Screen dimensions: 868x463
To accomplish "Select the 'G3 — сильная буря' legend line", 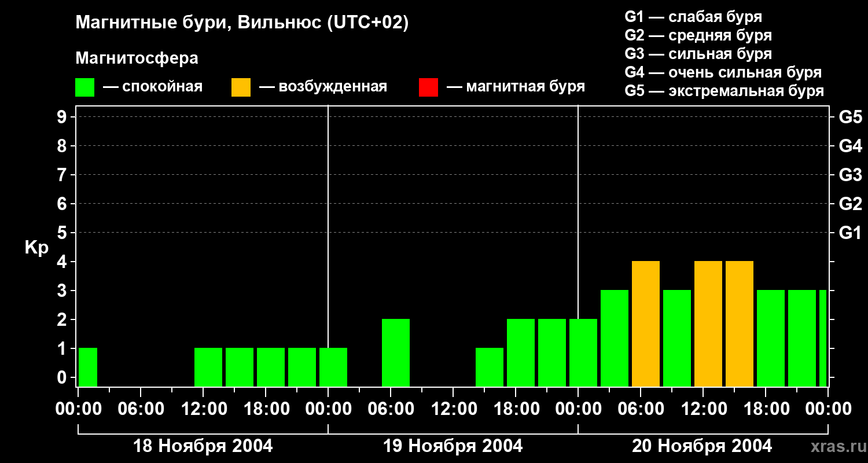I will [698, 54].
